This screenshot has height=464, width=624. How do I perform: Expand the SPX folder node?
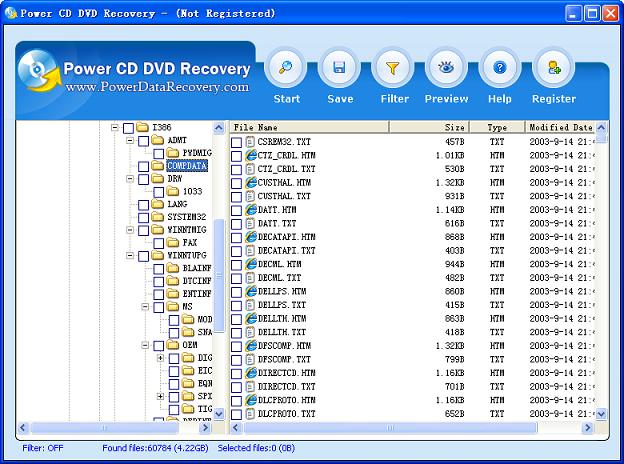(x=160, y=396)
